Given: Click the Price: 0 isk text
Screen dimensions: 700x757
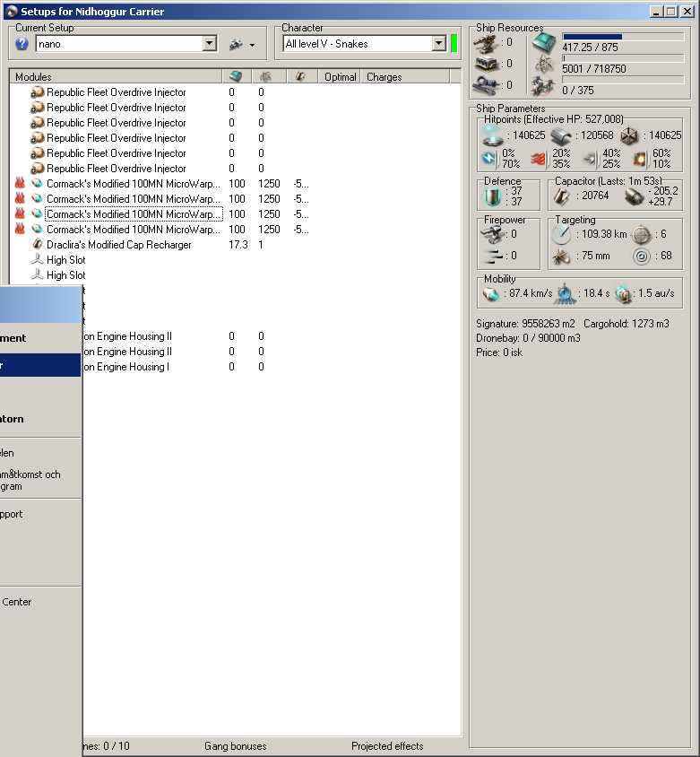Looking at the screenshot, I should (499, 352).
